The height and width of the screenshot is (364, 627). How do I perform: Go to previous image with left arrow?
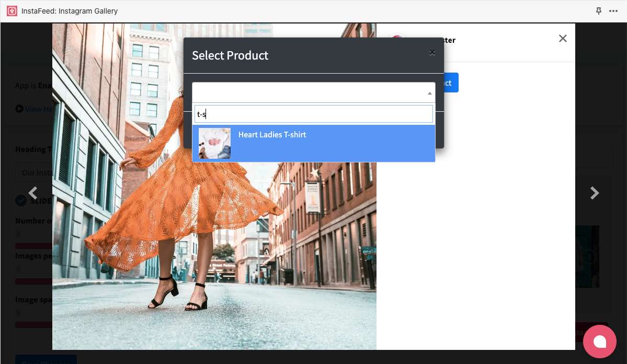[x=33, y=193]
